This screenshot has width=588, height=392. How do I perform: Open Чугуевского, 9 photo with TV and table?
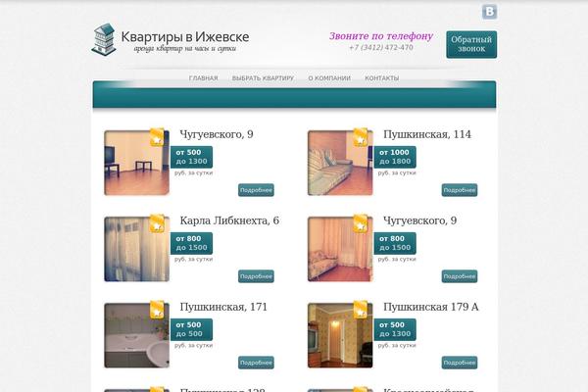[137, 163]
